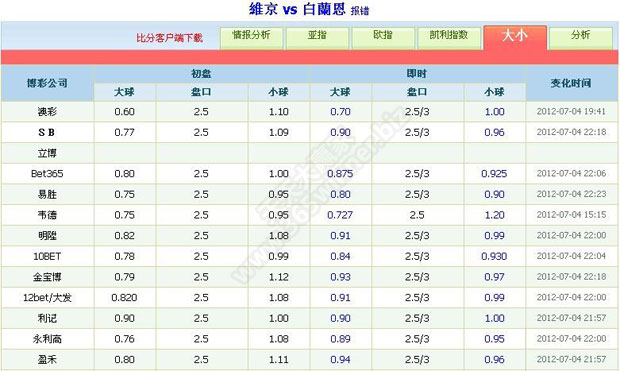Click 明陞 initial 大球 odds 0.82

pos(124,236)
